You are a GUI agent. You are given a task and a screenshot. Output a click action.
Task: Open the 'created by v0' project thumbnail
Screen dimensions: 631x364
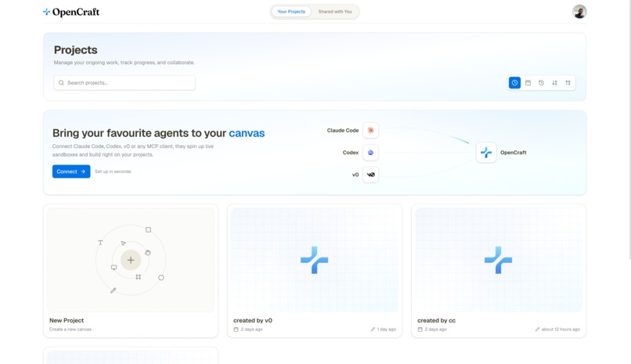314,260
